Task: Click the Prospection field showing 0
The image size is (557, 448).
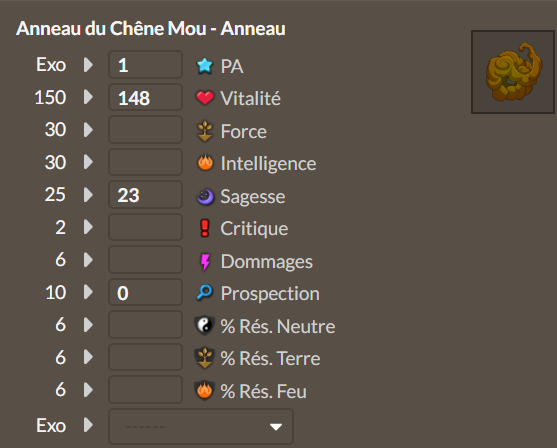Action: tap(145, 292)
